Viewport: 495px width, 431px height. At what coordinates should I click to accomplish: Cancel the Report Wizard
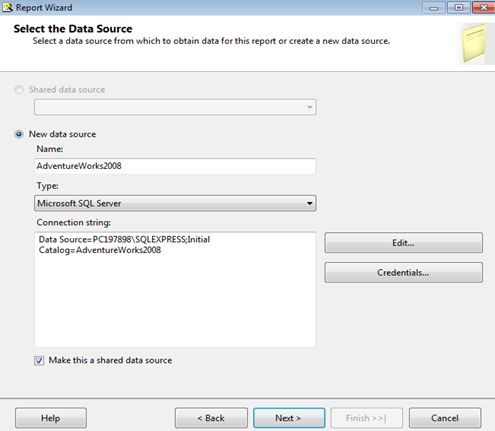[445, 418]
